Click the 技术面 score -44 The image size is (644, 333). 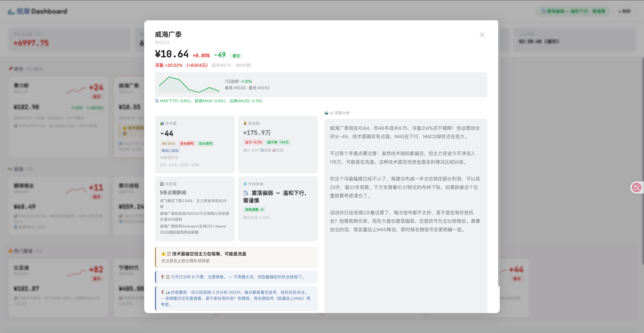click(x=167, y=133)
